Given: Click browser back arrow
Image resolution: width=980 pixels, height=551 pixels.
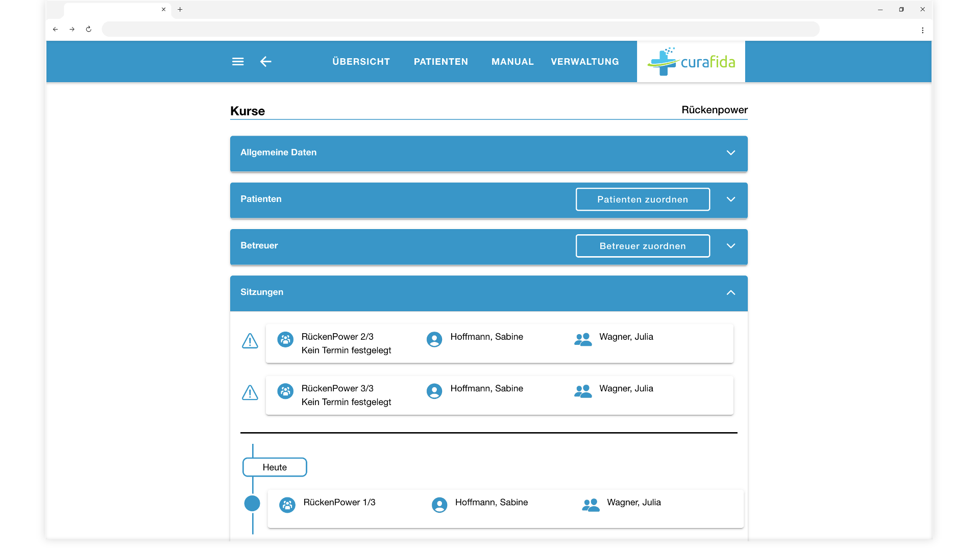Looking at the screenshot, I should coord(56,29).
